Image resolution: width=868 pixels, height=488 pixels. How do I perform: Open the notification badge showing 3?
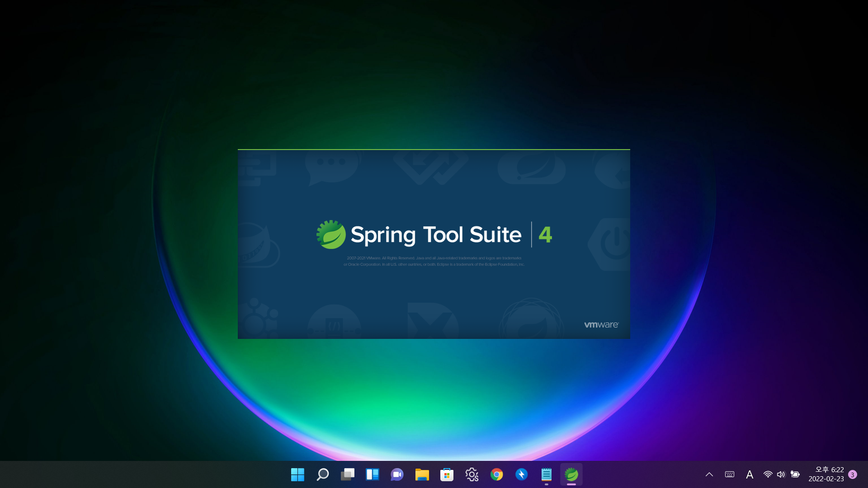coord(853,474)
